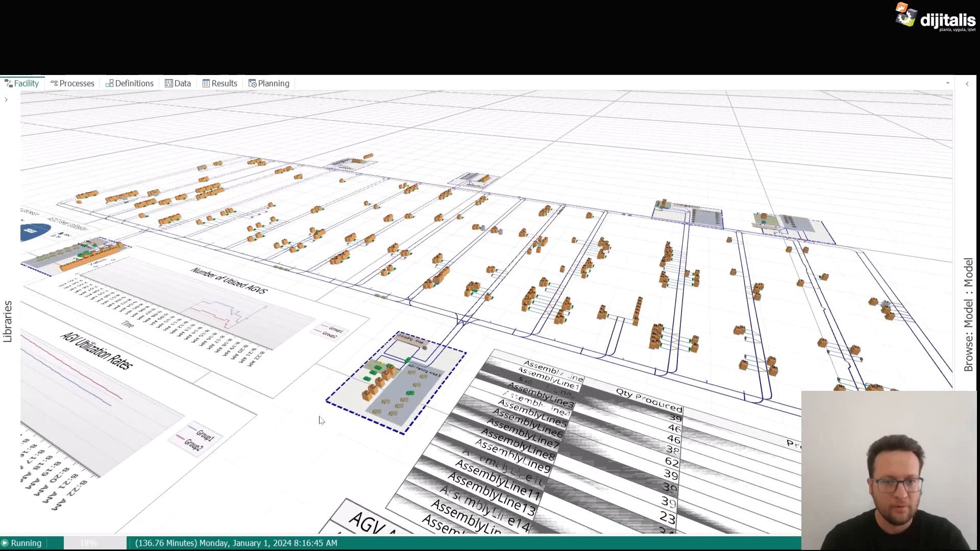
Task: Switch to the Results tab
Action: click(224, 83)
